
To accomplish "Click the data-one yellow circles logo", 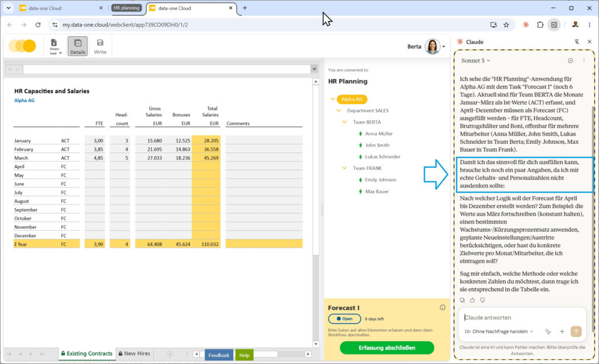I will click(x=22, y=46).
